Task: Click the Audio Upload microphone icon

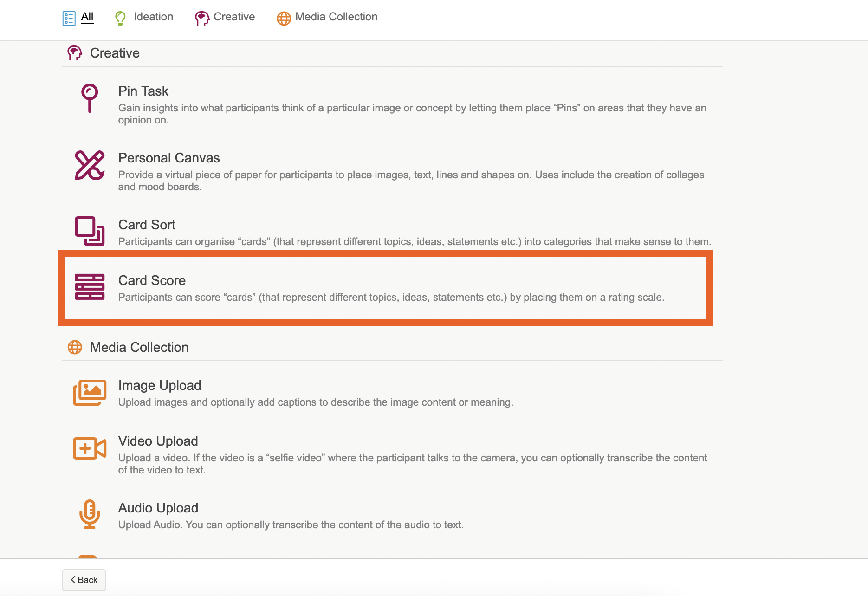Action: [x=90, y=514]
